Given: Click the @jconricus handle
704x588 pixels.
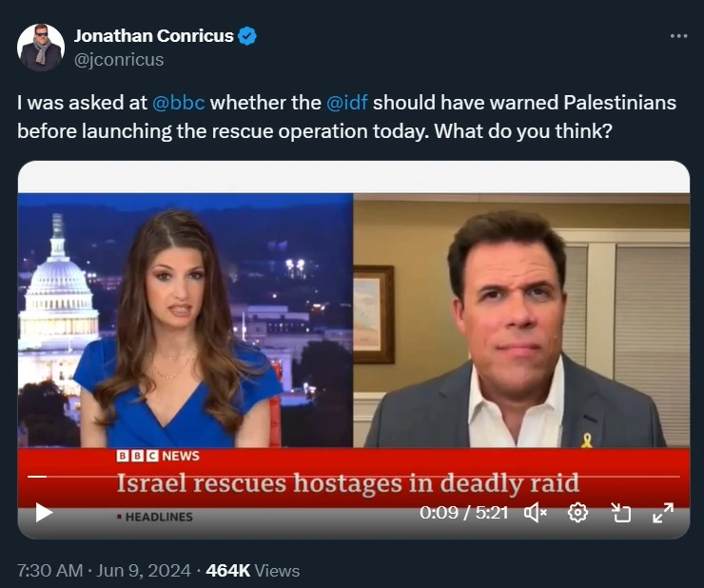Looking at the screenshot, I should coord(119,60).
